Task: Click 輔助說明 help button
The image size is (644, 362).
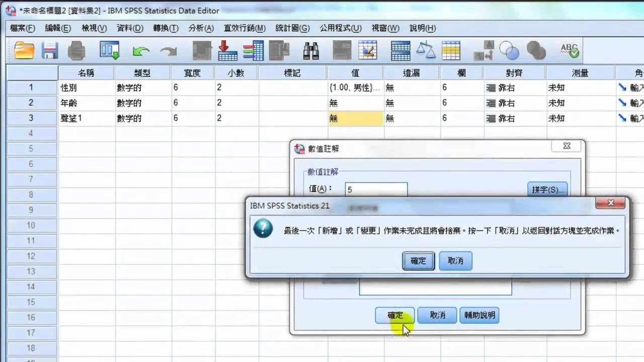Action: pyautogui.click(x=479, y=315)
